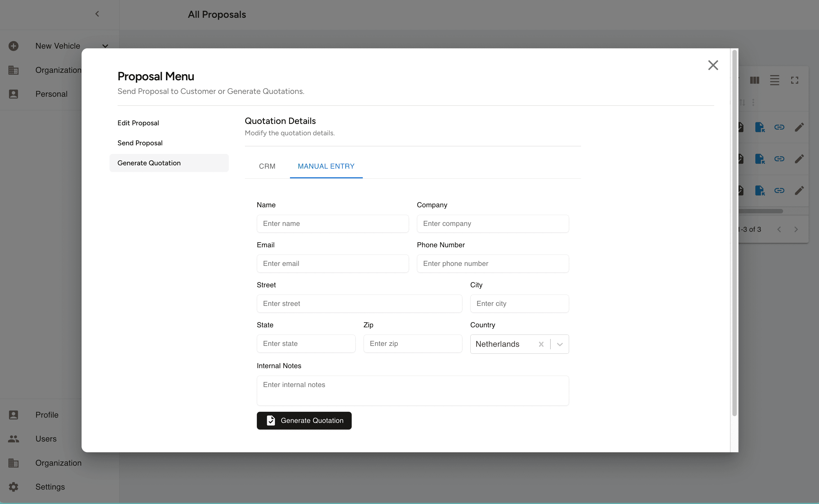The image size is (819, 504).
Task: Collapse the sidebar with the chevron arrow
Action: pos(97,14)
